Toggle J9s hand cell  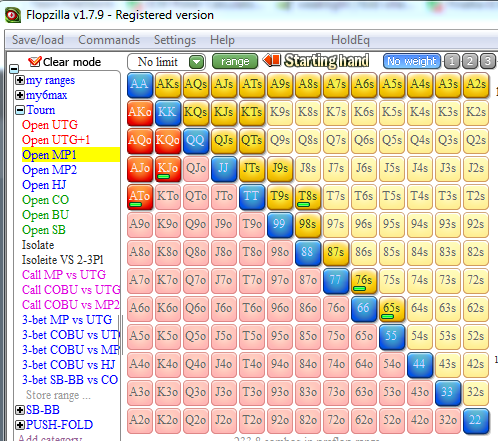[280, 169]
